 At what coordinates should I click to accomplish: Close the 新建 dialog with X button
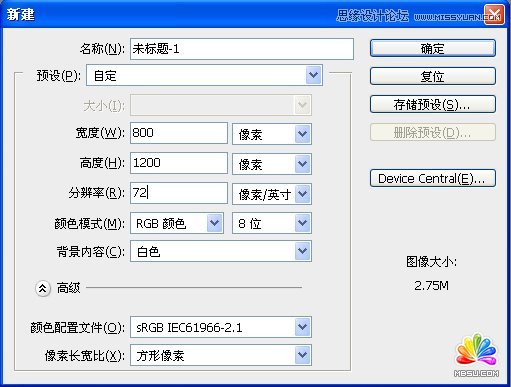click(x=494, y=15)
